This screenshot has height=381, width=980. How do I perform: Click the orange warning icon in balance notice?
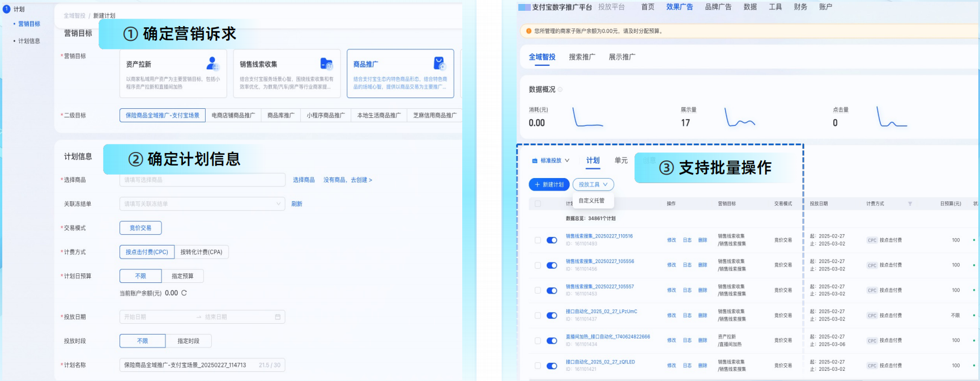coord(529,31)
